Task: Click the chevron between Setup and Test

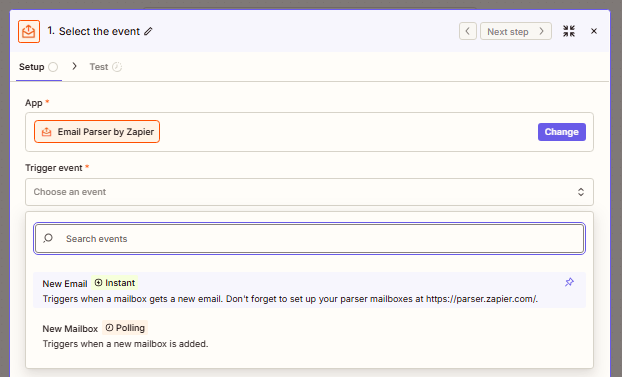Action: coord(74,66)
